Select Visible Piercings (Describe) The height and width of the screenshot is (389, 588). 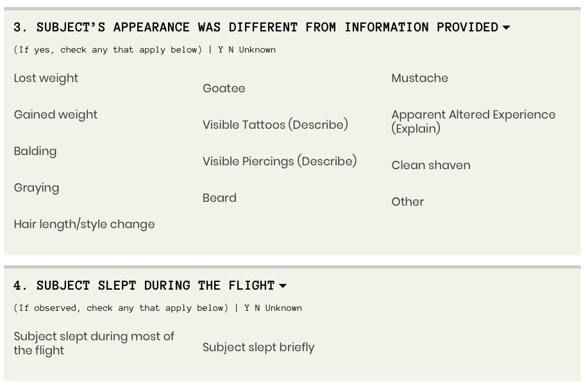(x=280, y=161)
